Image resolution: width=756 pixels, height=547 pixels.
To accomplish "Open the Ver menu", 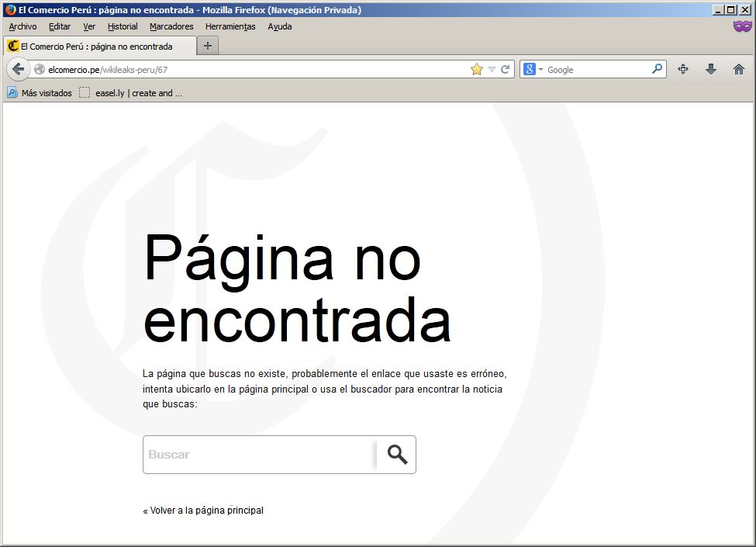I will click(x=89, y=26).
